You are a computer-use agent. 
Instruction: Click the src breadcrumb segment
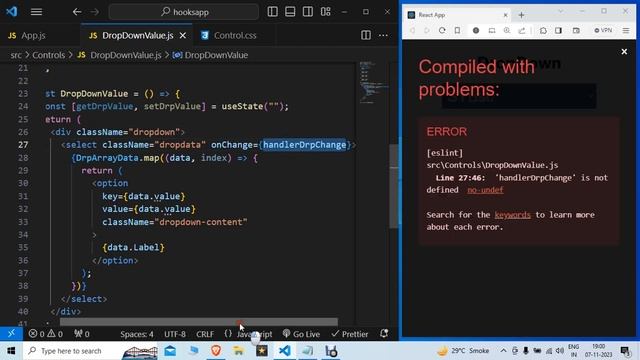pyautogui.click(x=16, y=55)
